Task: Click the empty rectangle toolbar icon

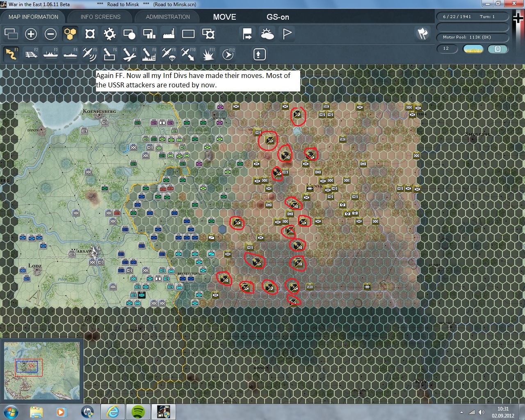Action: point(188,34)
